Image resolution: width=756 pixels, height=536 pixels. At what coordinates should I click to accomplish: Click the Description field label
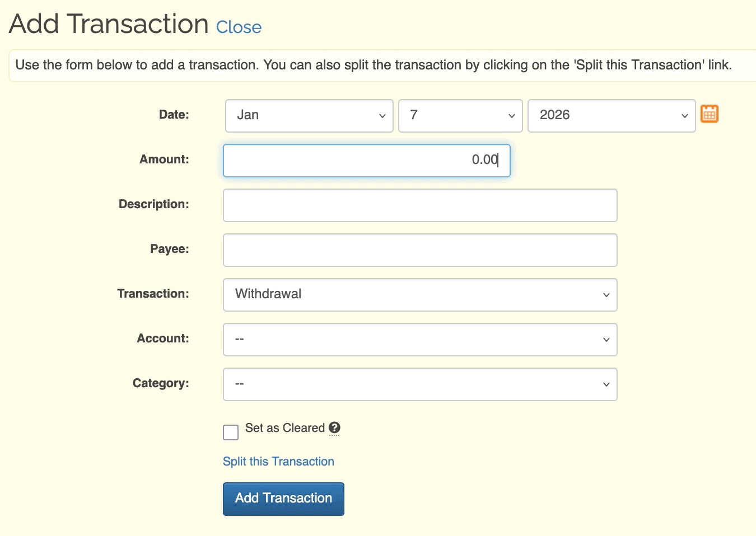pyautogui.click(x=153, y=204)
